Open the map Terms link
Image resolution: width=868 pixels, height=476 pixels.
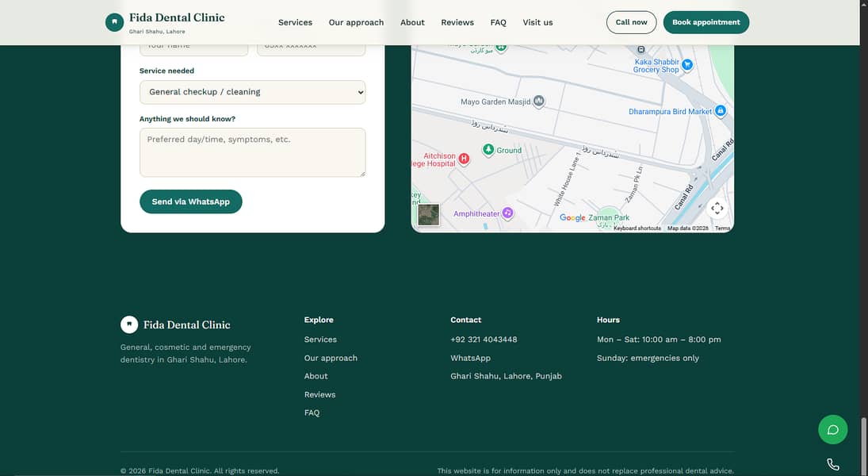tap(722, 228)
